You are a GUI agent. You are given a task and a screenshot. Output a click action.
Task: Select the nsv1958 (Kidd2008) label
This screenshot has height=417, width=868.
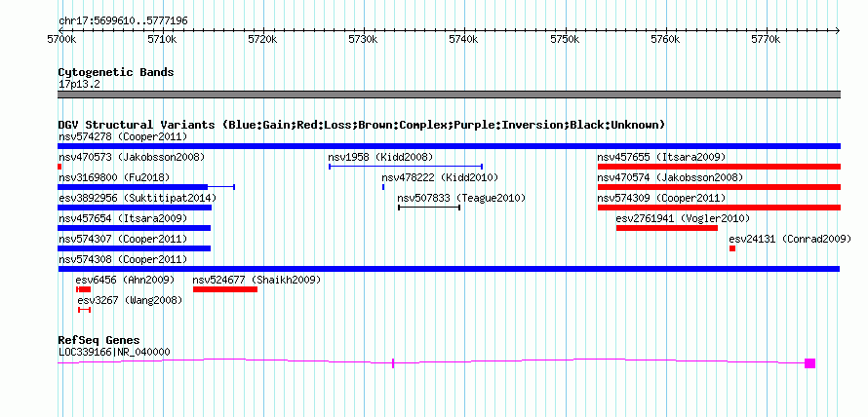(381, 157)
